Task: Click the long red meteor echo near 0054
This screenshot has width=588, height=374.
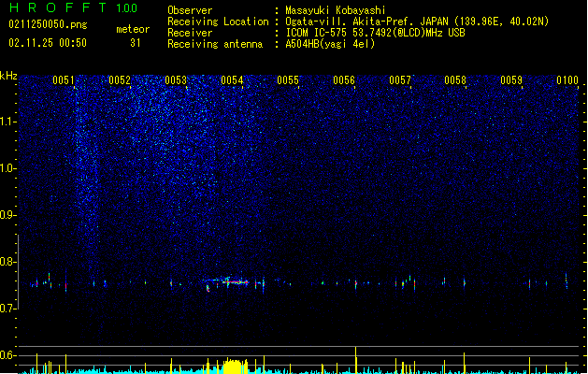Action: (x=237, y=282)
